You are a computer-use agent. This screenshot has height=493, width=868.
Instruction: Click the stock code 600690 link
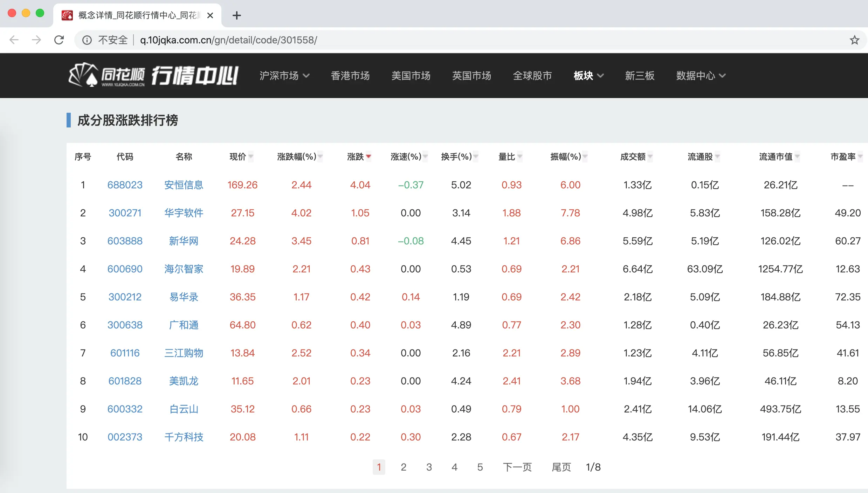[125, 269]
